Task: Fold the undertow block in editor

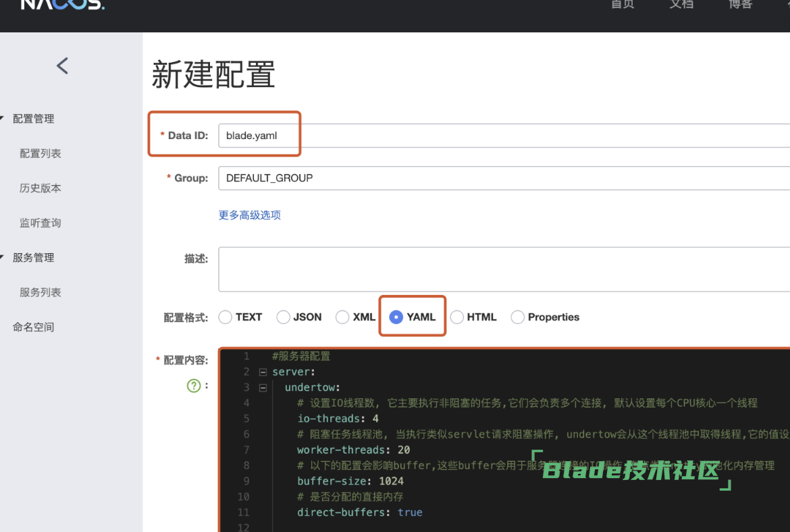Action: click(x=263, y=388)
